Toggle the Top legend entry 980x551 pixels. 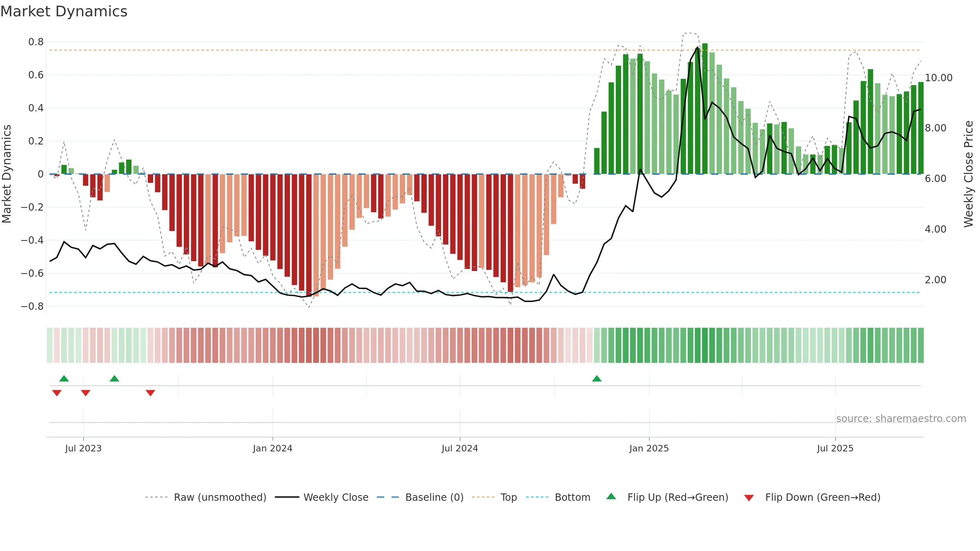pyautogui.click(x=494, y=497)
